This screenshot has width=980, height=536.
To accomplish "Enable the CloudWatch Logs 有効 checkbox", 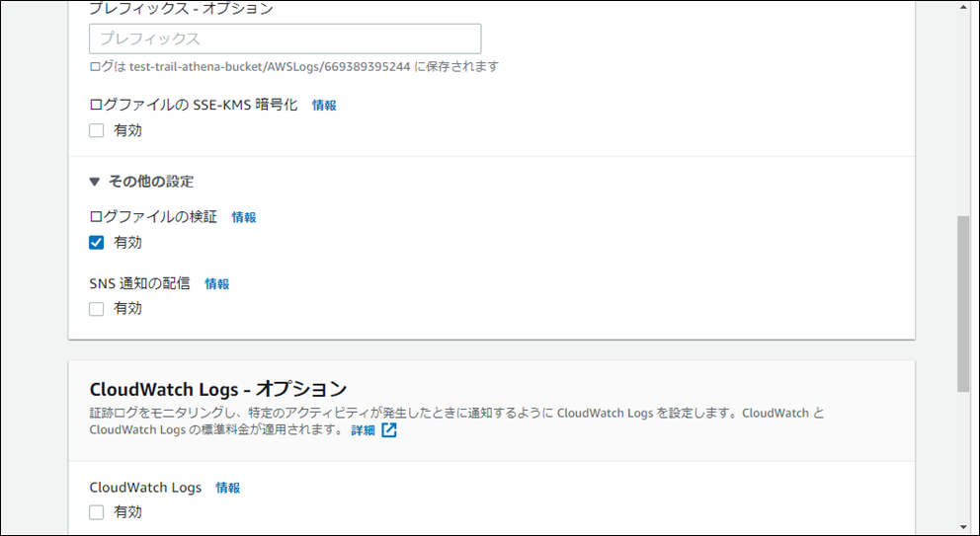I will click(x=97, y=512).
